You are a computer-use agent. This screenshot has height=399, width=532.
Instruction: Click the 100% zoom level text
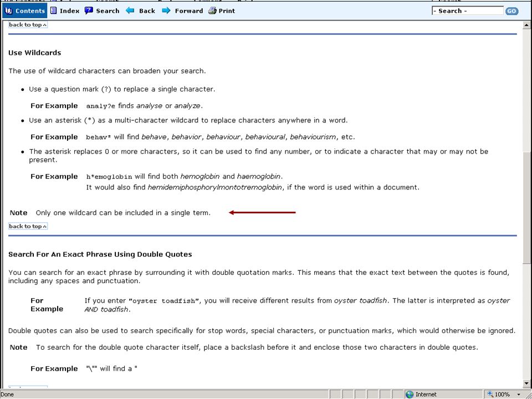(502, 395)
